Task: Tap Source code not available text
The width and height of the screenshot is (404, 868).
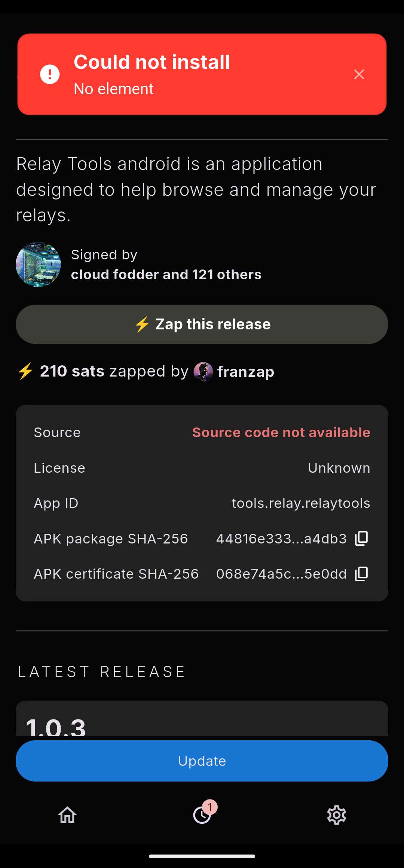Action: pyautogui.click(x=281, y=433)
